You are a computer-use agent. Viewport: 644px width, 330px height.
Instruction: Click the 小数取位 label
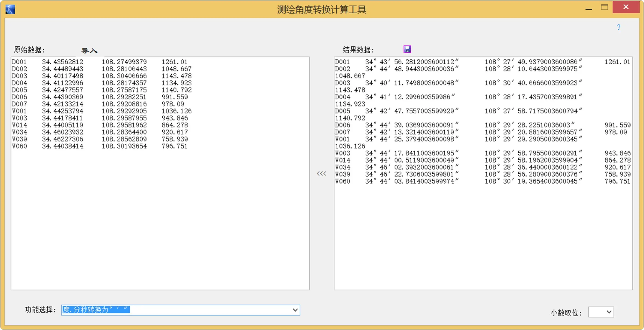tap(566, 313)
